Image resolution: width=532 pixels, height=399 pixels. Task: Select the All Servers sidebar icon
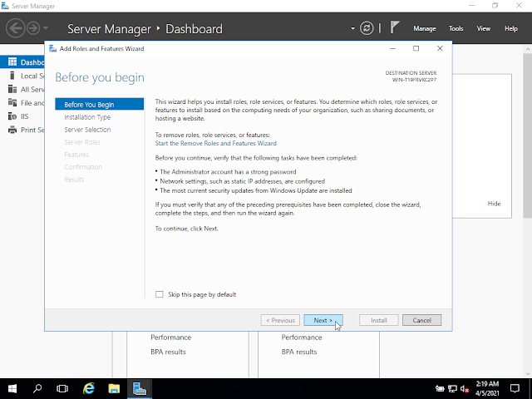point(12,89)
